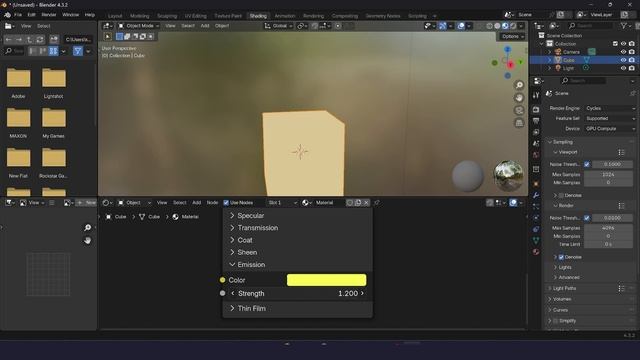The image size is (640, 360).
Task: Open the View Layer properties tab
Action: 536,132
